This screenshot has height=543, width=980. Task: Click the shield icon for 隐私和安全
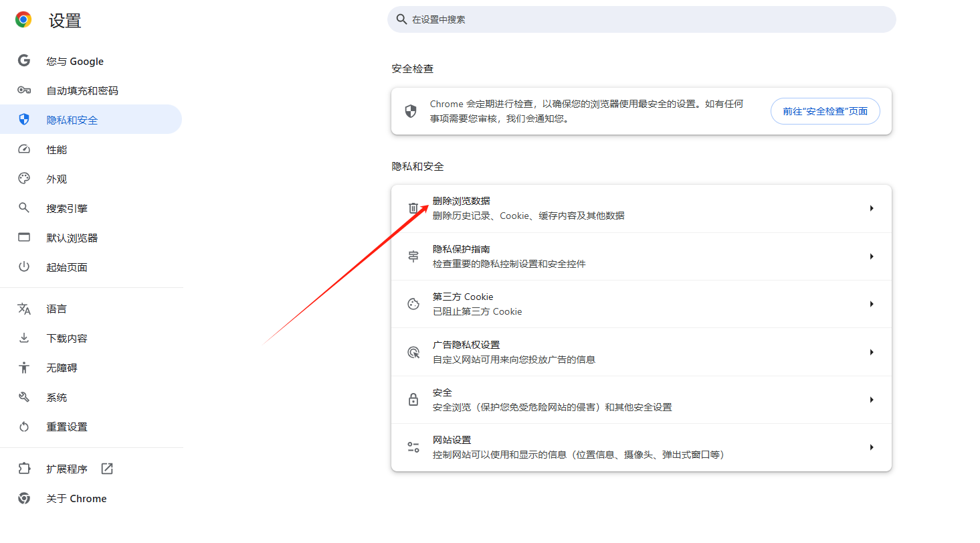[24, 120]
